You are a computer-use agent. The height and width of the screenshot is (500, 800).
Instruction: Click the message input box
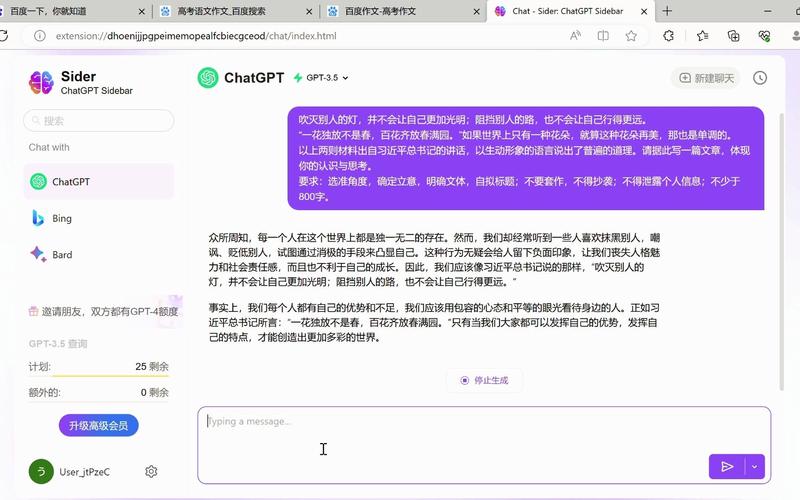coord(484,445)
